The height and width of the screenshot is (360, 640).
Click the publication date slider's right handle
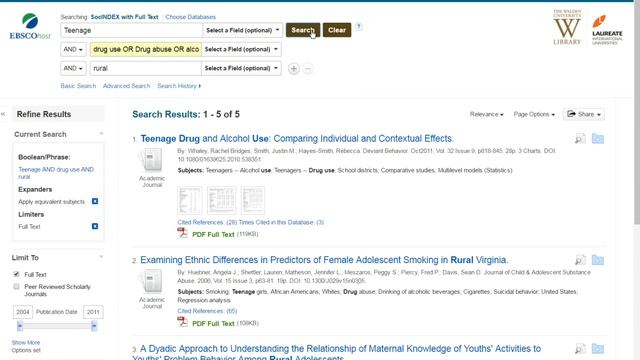94,326
